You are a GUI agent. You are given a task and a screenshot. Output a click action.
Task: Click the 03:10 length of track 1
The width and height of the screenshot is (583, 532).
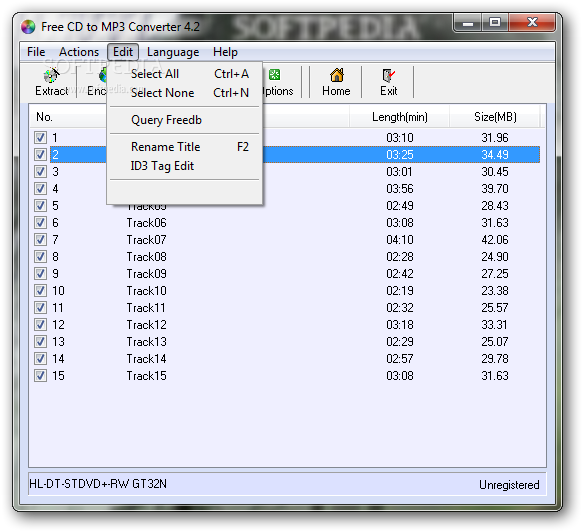click(400, 138)
